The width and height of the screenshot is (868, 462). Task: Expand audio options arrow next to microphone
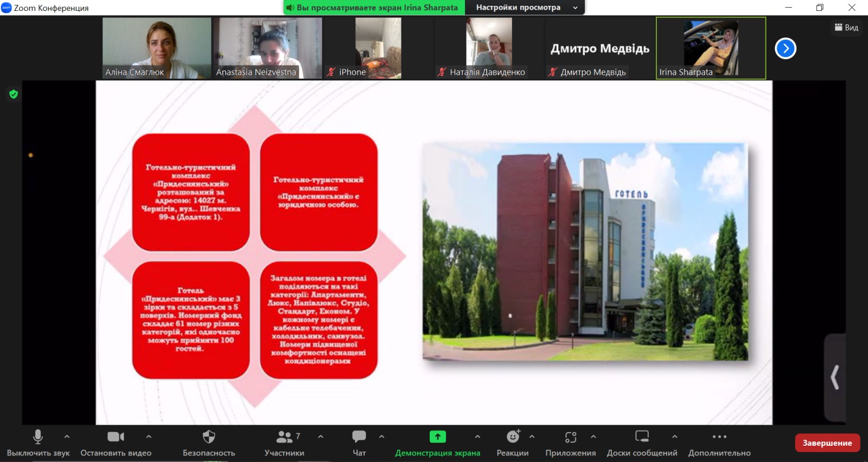coord(67,436)
